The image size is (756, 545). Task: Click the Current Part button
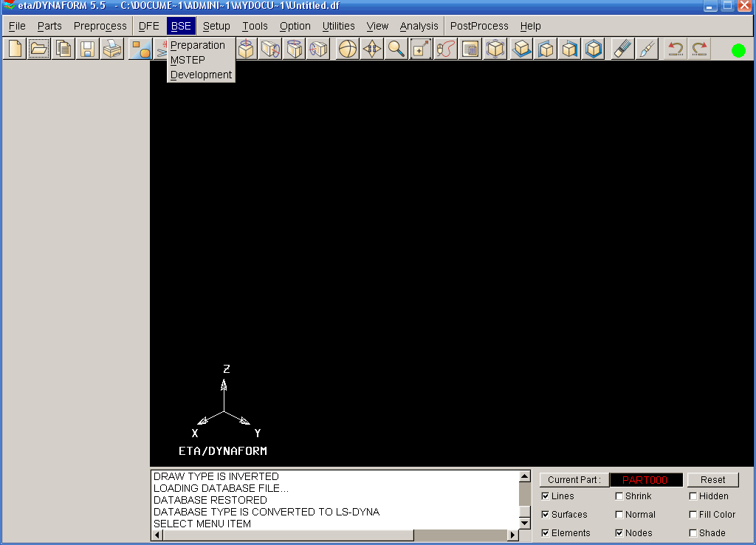tap(574, 480)
